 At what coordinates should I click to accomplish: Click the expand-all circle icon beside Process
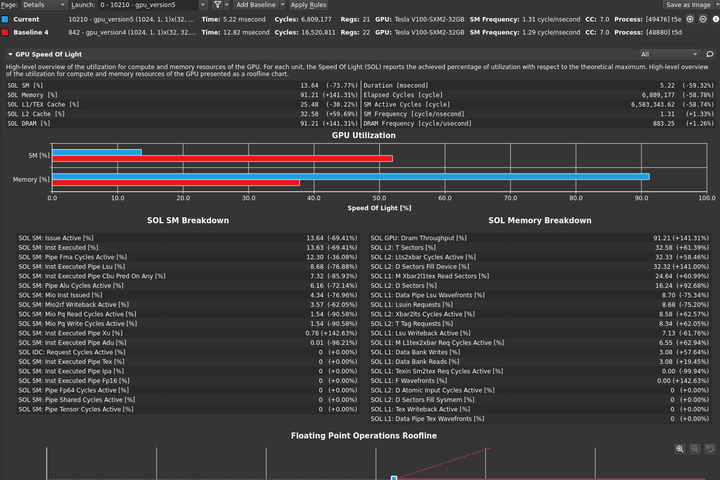690,19
